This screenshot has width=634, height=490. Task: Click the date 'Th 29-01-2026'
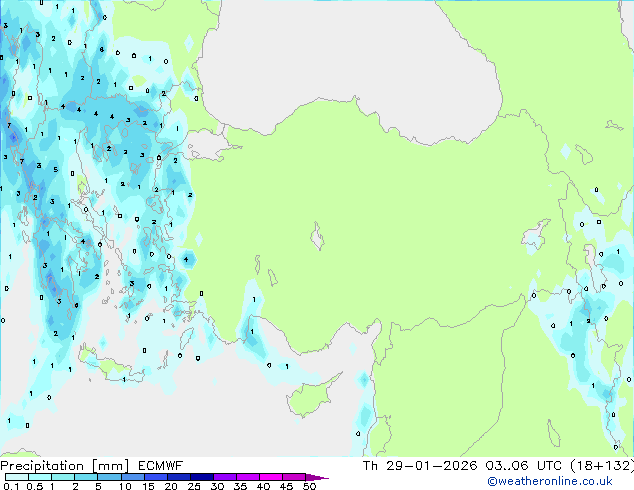(420, 466)
